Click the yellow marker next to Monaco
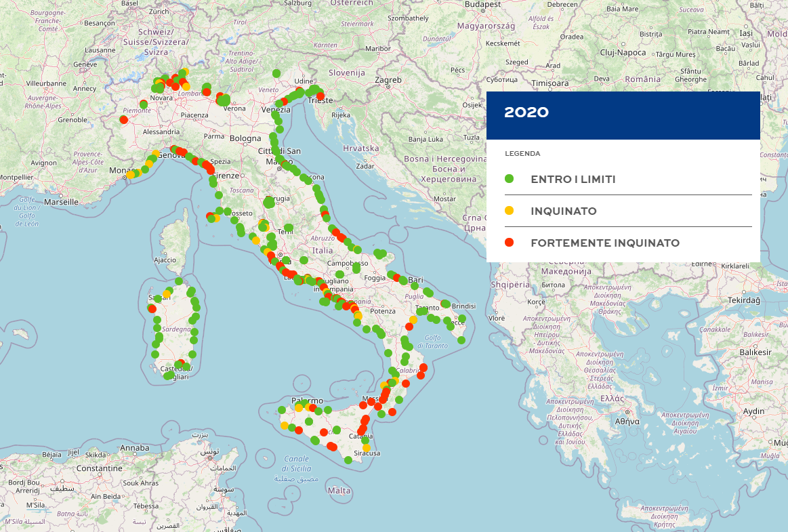This screenshot has height=532, width=788. point(130,175)
